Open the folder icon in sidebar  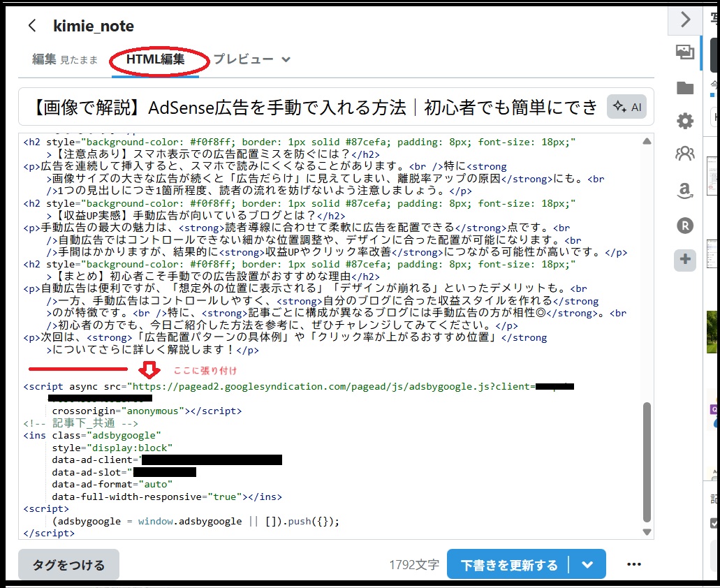(x=685, y=87)
